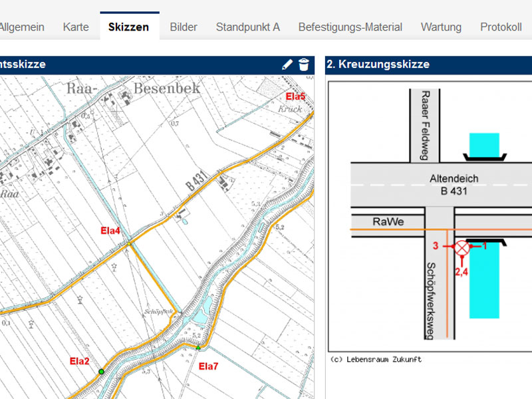Click the 2. Kreuzungsskizze panel header

click(x=379, y=65)
